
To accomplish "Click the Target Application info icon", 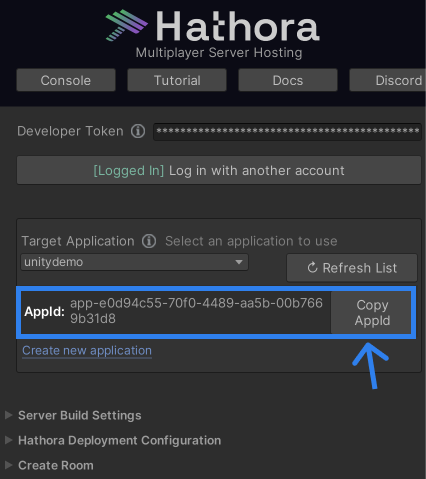I will point(149,241).
